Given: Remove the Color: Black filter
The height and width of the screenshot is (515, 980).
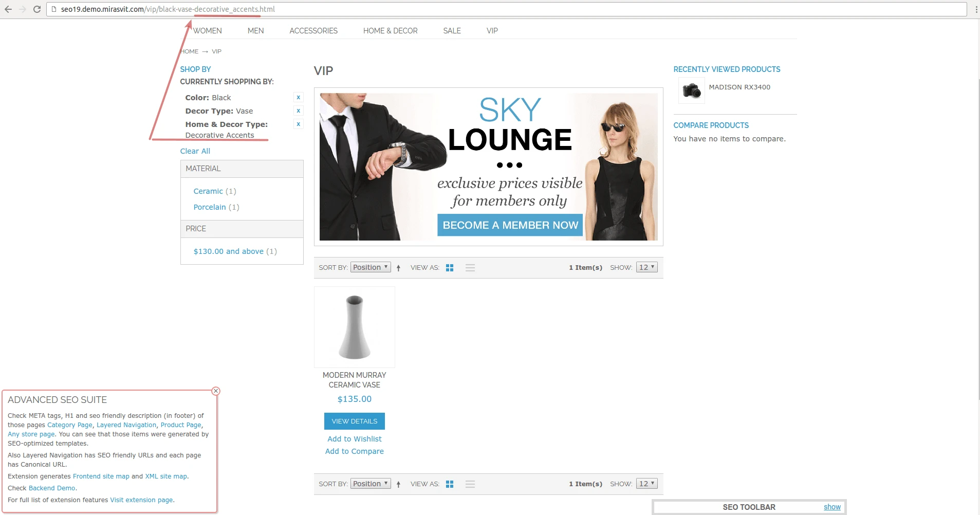Looking at the screenshot, I should (x=298, y=97).
